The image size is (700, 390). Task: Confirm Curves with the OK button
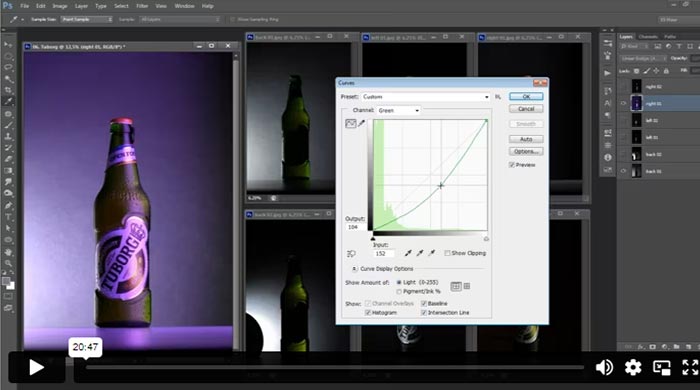click(x=526, y=96)
